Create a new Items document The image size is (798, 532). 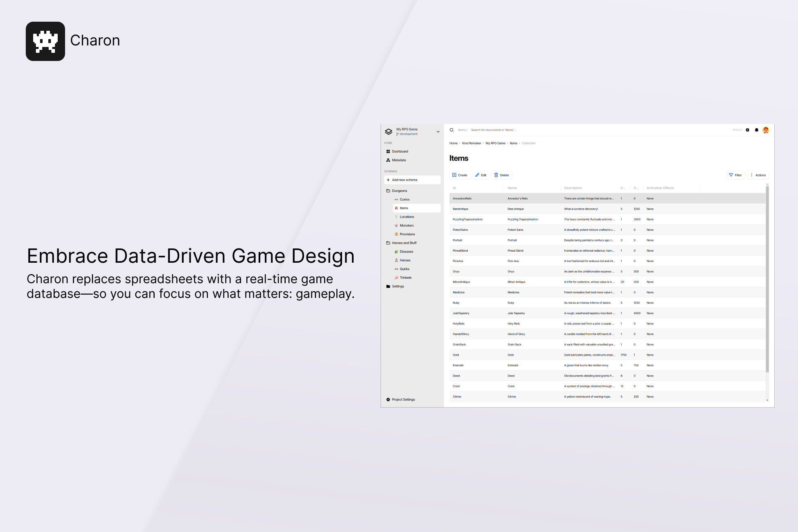(x=460, y=175)
